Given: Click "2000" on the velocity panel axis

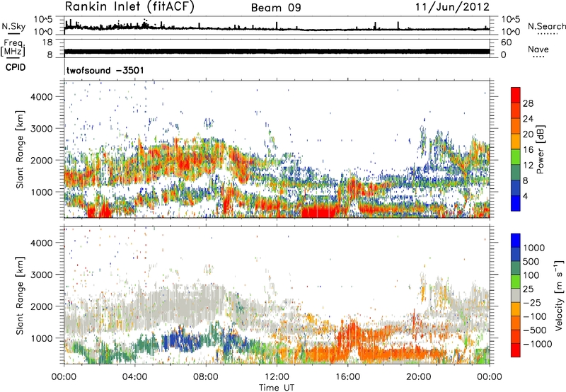Looking at the screenshot, I should pos(41,306).
